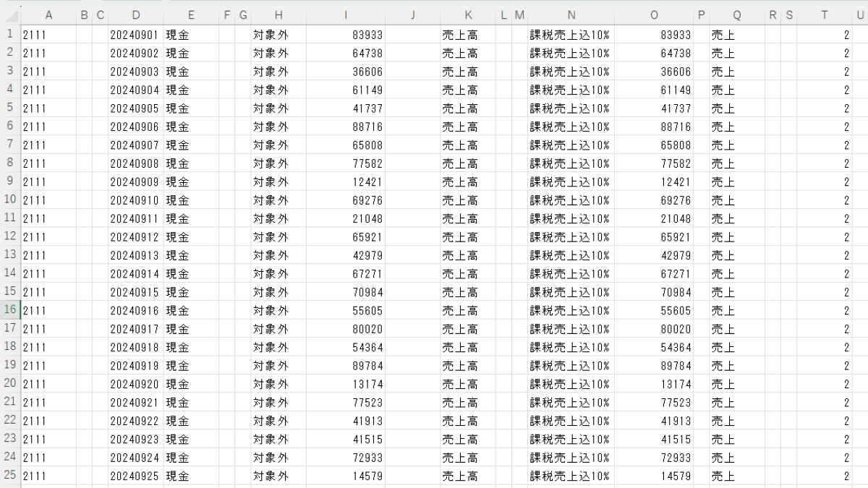868x488 pixels.
Task: Click cell 41515 in column O
Action: [x=654, y=439]
